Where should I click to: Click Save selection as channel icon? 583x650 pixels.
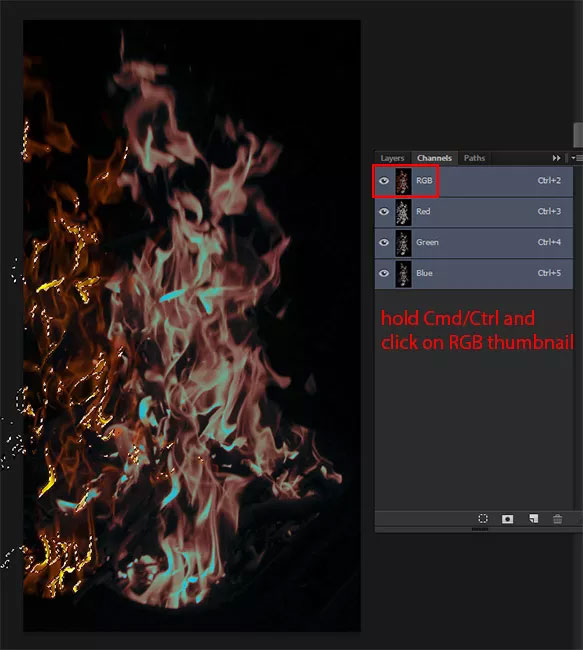508,519
